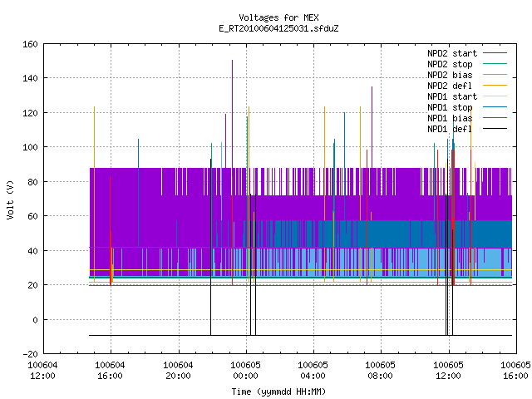Click the NPD1 defl legend label
Viewport: 532px width, 399px height.
click(450, 129)
